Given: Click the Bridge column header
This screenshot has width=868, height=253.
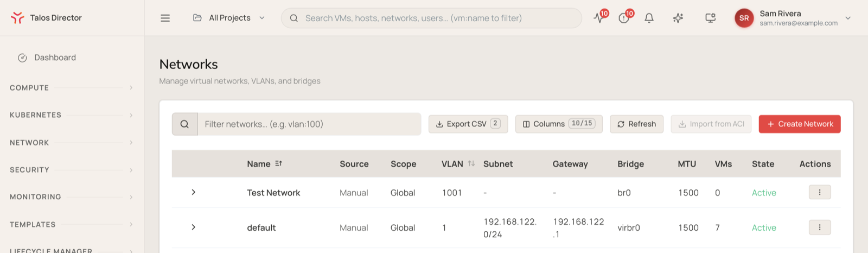Looking at the screenshot, I should pyautogui.click(x=631, y=164).
